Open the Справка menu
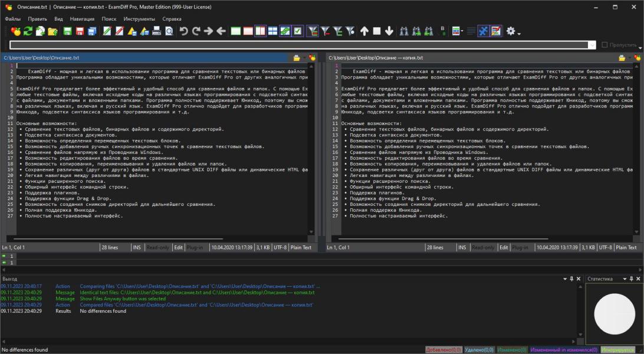This screenshot has height=354, width=644. point(172,19)
